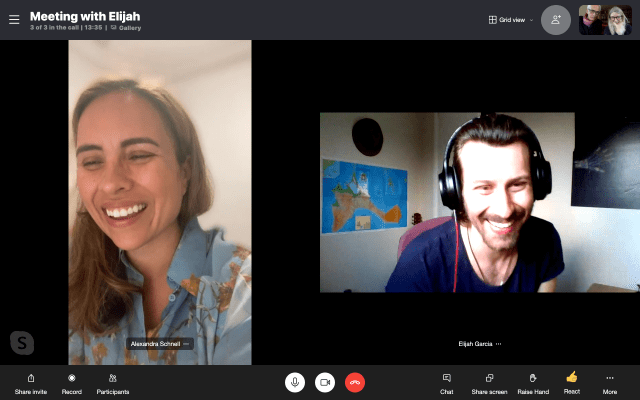
Task: Click the Share invite icon
Action: 31,378
